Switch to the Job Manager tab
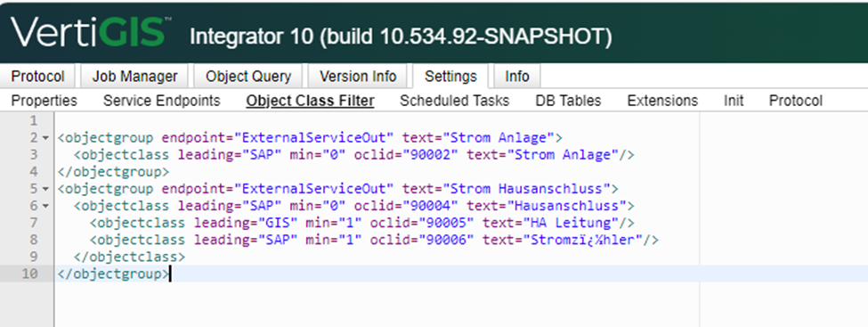Image resolution: width=868 pixels, height=327 pixels. [134, 77]
